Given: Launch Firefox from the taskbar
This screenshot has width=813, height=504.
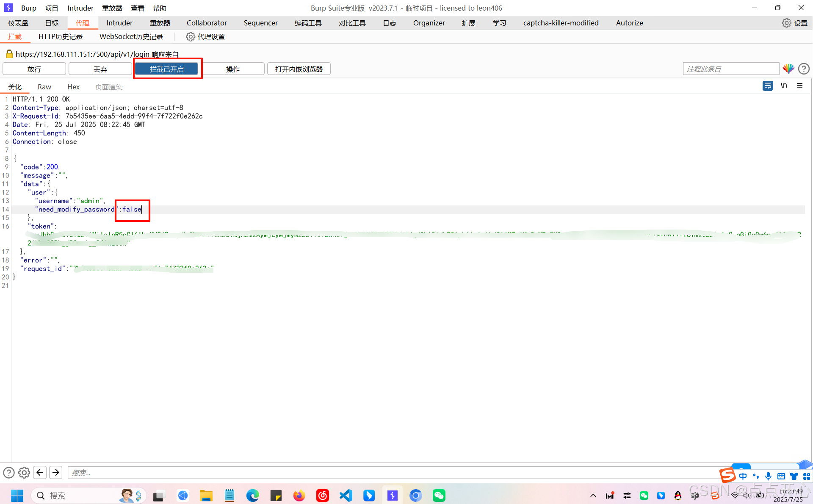Looking at the screenshot, I should point(299,495).
